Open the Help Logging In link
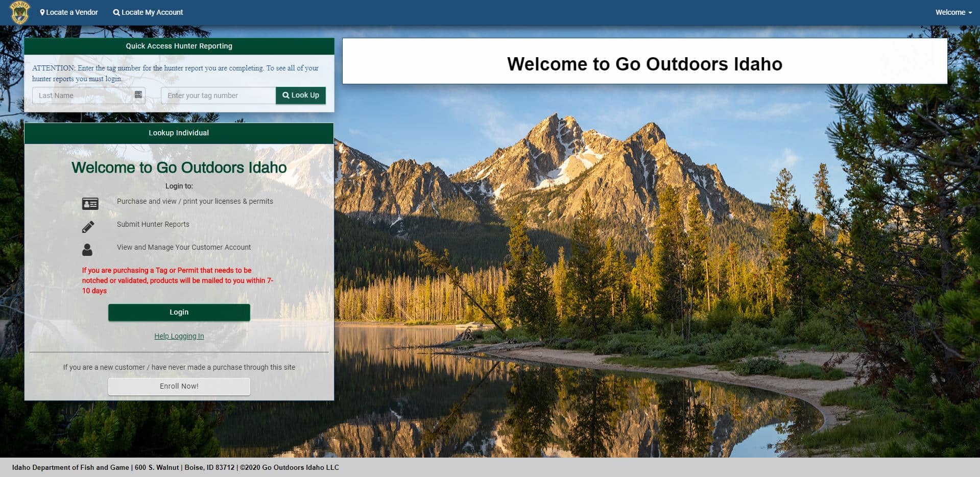 coord(179,336)
